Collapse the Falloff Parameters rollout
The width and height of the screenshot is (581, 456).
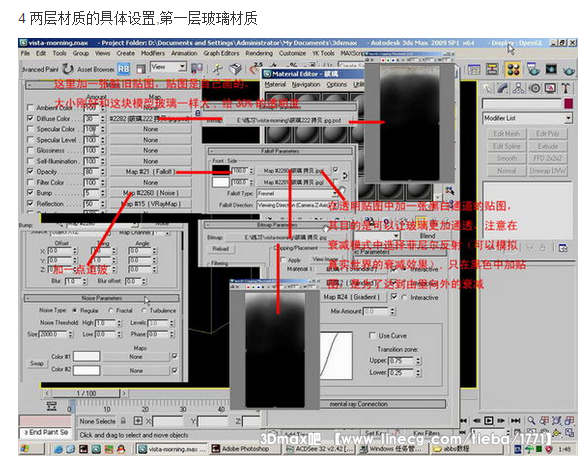click(x=280, y=151)
